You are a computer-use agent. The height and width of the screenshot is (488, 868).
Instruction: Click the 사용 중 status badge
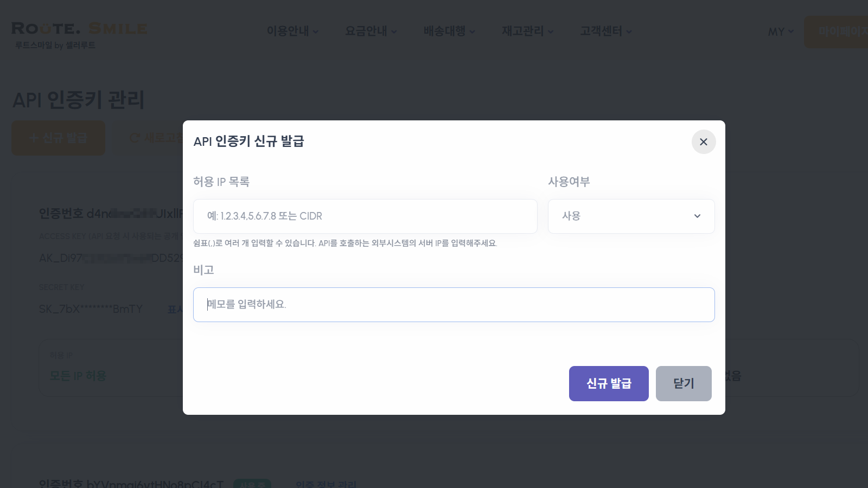(x=252, y=484)
